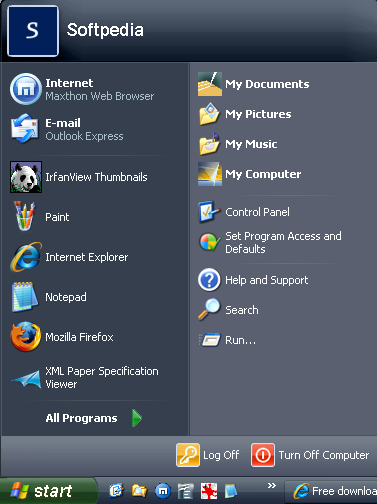Open My Documents folder
The image size is (377, 504).
pos(253,84)
